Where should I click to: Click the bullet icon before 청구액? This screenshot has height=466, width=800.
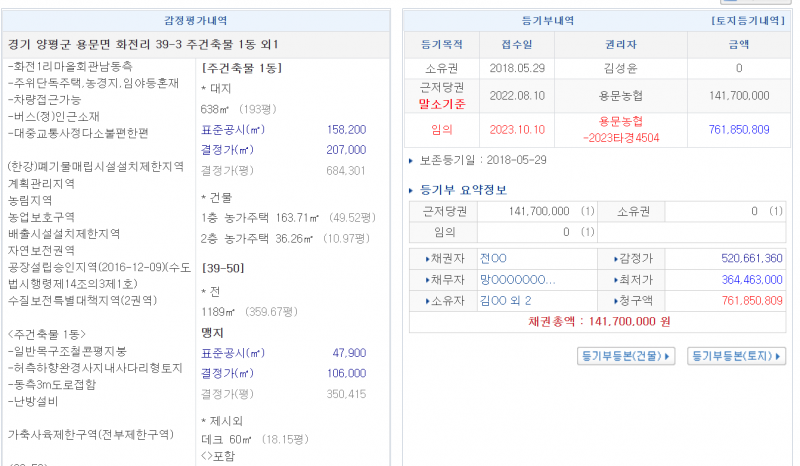click(614, 300)
